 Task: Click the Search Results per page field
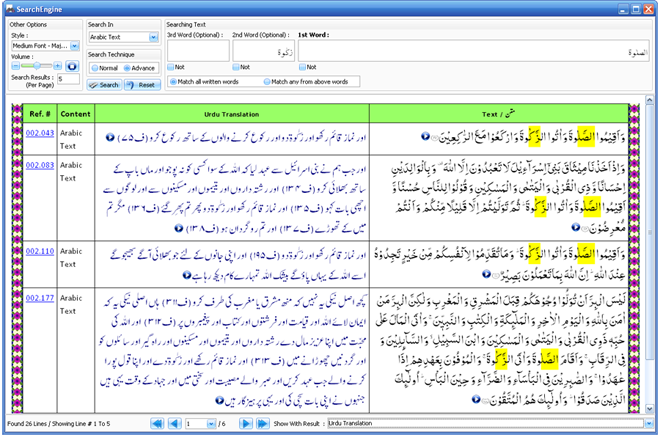pyautogui.click(x=69, y=79)
